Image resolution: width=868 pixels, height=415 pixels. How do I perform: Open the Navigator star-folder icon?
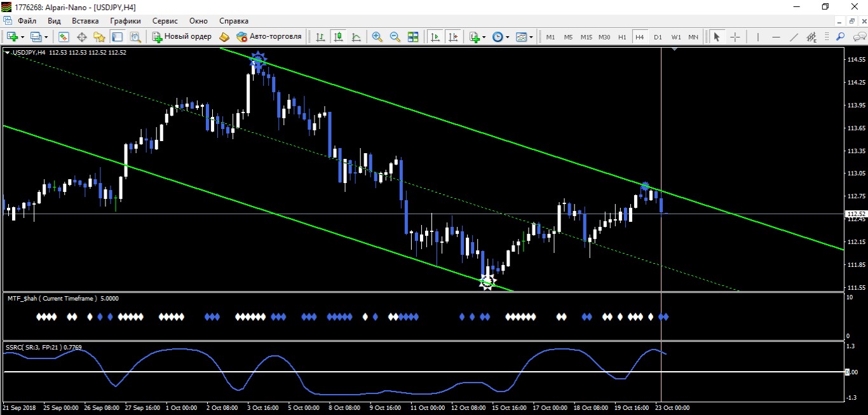click(99, 37)
